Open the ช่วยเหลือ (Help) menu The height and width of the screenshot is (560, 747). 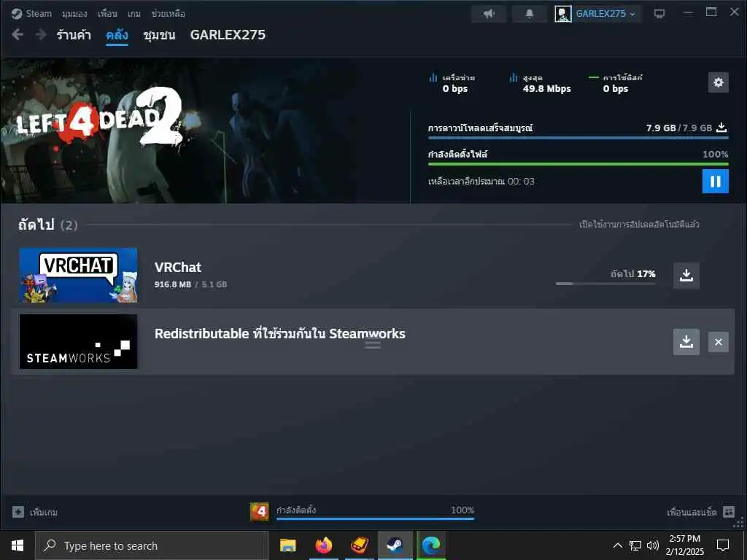coord(168,13)
